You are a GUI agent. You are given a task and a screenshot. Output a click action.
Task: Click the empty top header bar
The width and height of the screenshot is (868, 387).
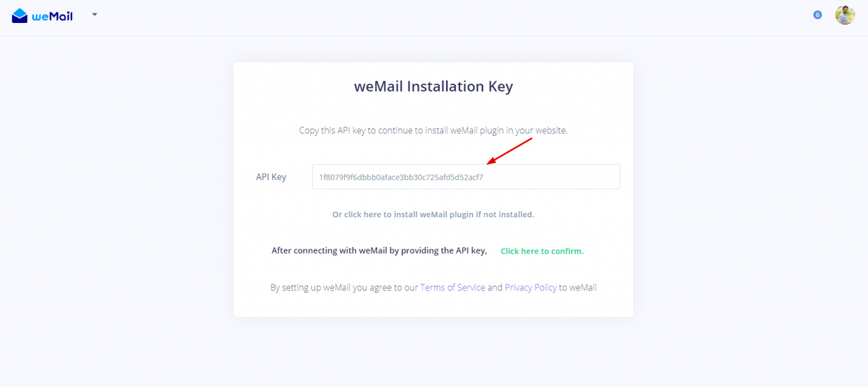click(x=442, y=18)
